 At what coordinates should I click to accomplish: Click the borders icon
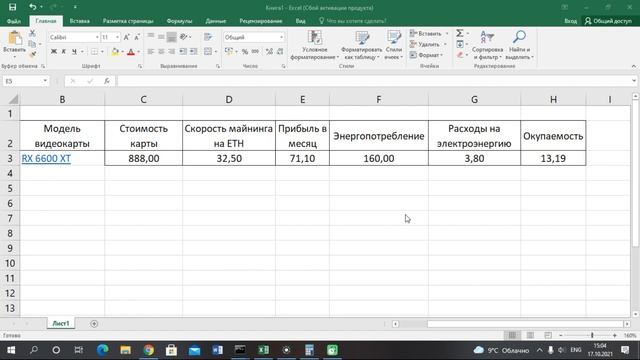point(94,52)
